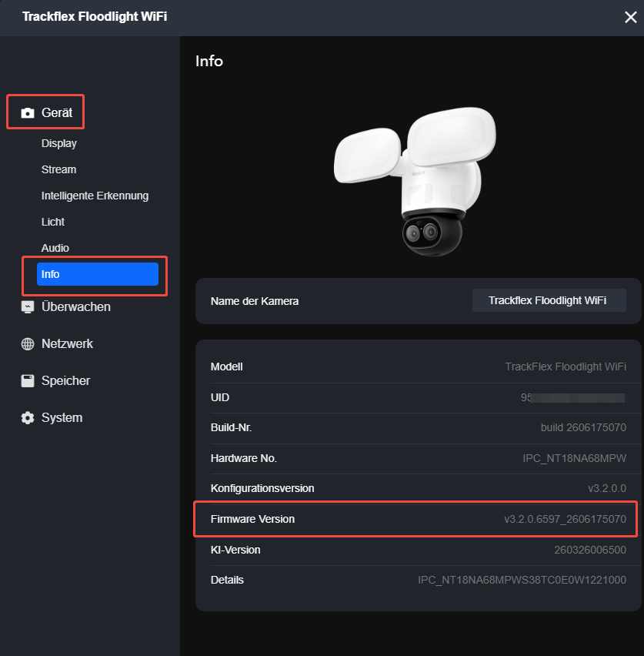Image resolution: width=644 pixels, height=656 pixels.
Task: Click the Überwachen monitor icon
Action: click(28, 307)
